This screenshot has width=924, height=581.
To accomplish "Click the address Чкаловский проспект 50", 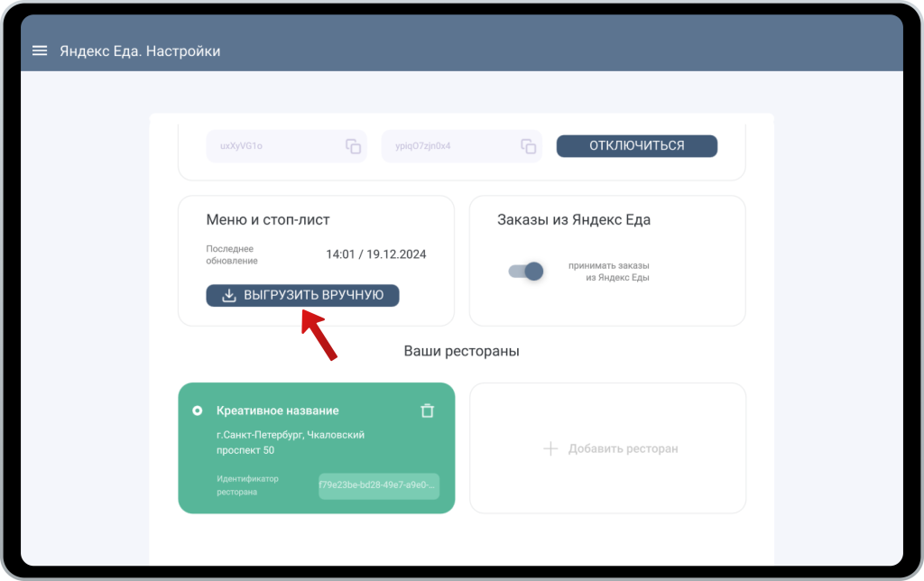I will click(x=291, y=443).
